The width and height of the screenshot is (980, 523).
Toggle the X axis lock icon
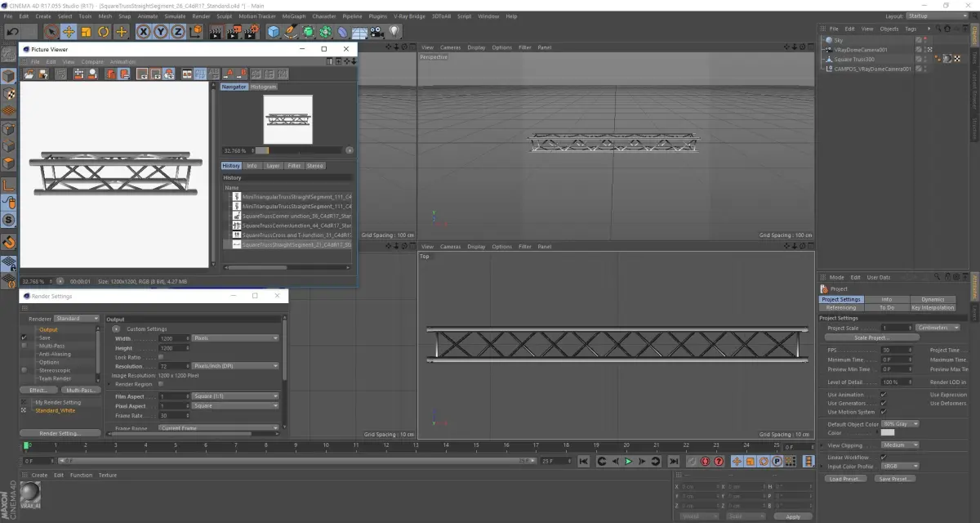pyautogui.click(x=144, y=32)
